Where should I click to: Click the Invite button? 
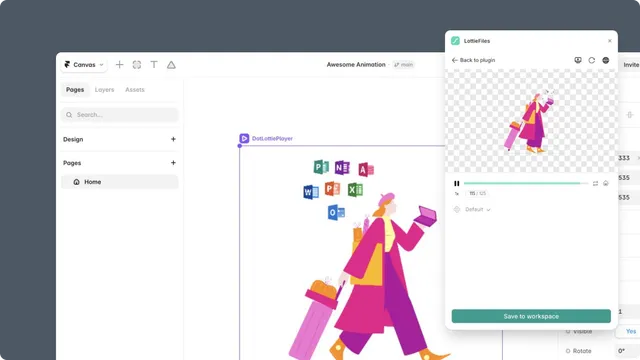631,65
